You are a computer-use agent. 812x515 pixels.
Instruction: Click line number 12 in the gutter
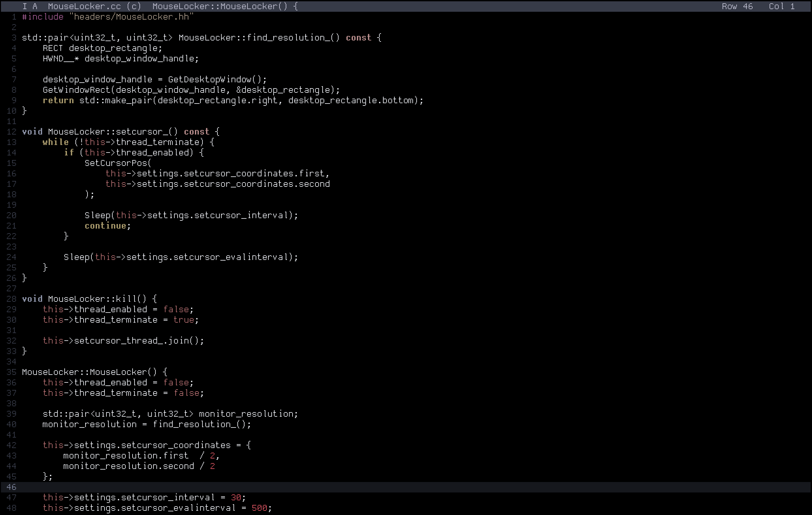[x=11, y=132]
